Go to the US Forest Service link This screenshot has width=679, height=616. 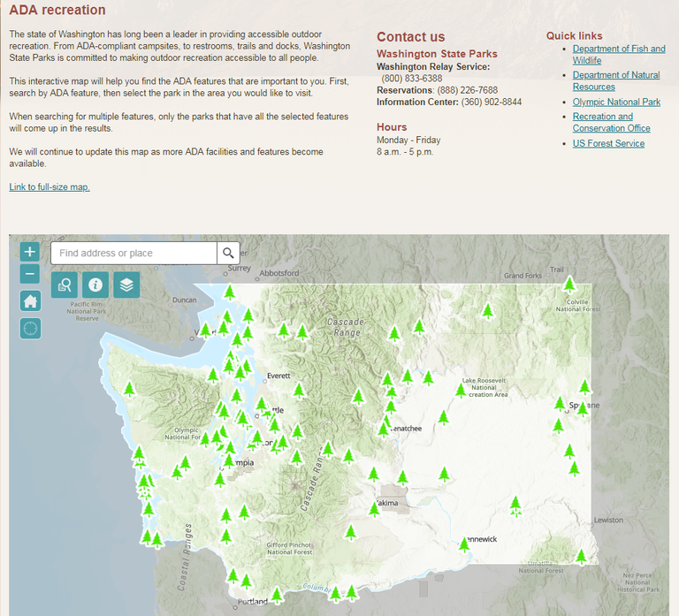608,144
